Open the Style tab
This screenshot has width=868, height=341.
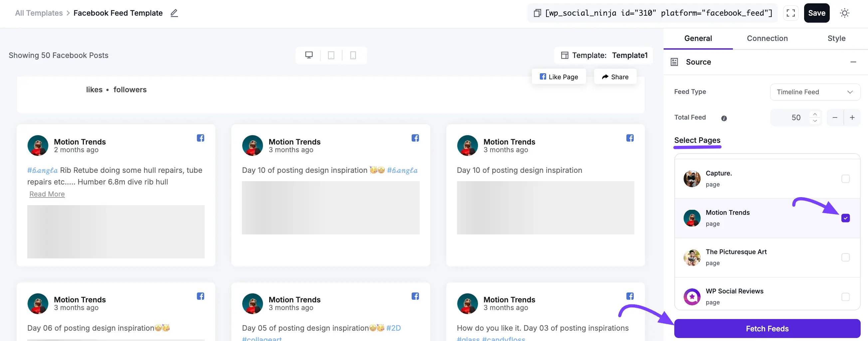[837, 38]
